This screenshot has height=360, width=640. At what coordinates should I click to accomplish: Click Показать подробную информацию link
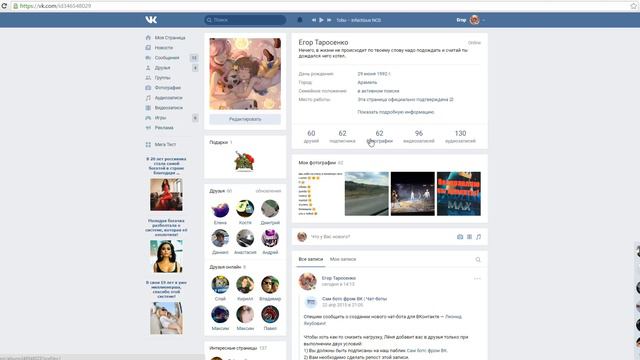[x=396, y=112]
